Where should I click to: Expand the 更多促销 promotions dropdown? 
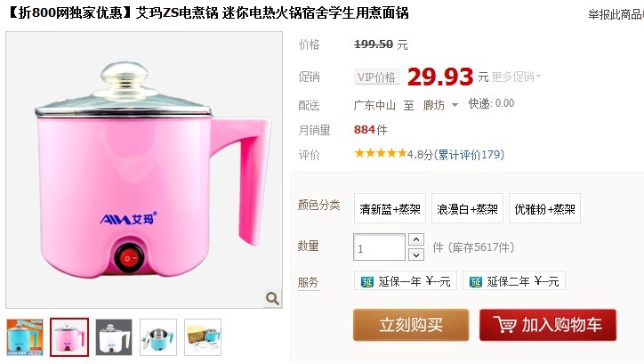(516, 77)
